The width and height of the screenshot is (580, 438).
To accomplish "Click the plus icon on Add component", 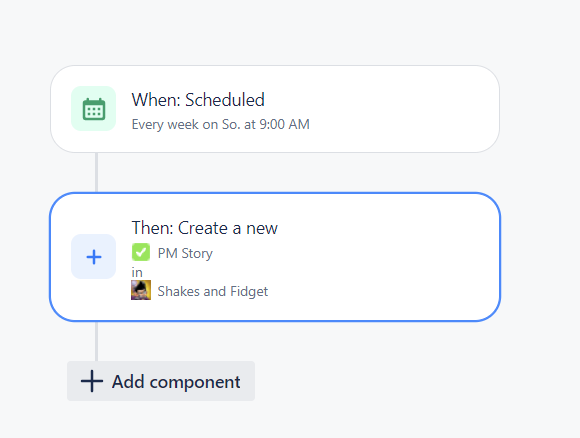I will point(92,381).
